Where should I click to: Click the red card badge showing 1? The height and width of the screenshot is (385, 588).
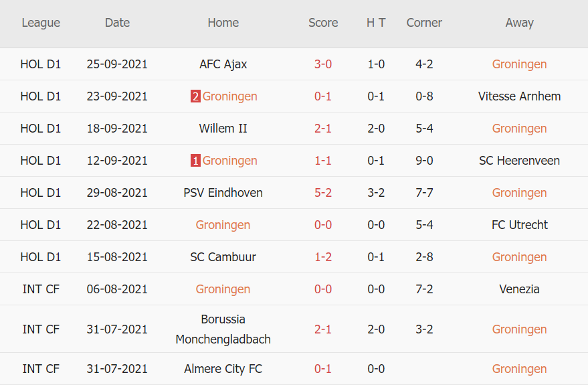(195, 161)
